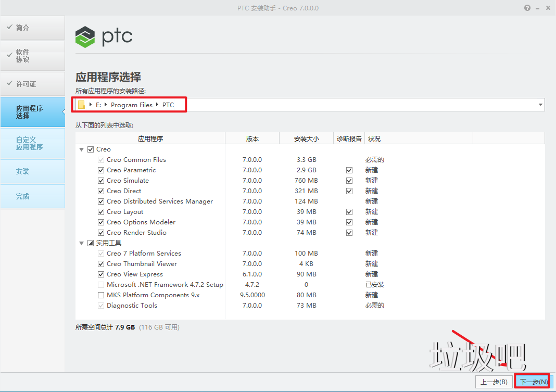
Task: Collapse the 实用工具 tree group
Action: pos(82,243)
